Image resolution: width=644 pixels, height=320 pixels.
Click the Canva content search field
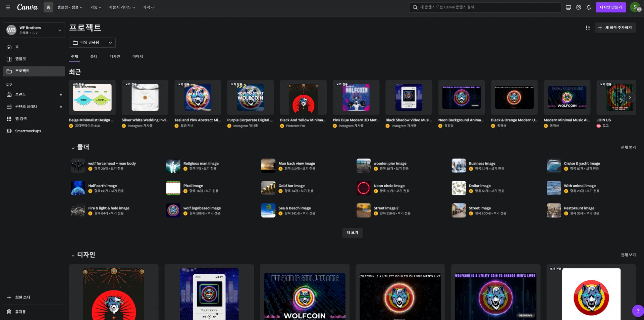(x=485, y=7)
